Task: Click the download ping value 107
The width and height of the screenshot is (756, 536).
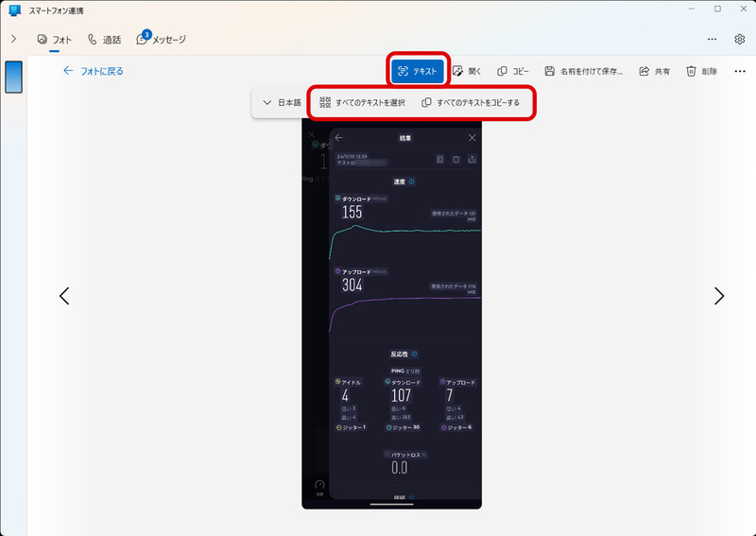Action: [401, 395]
